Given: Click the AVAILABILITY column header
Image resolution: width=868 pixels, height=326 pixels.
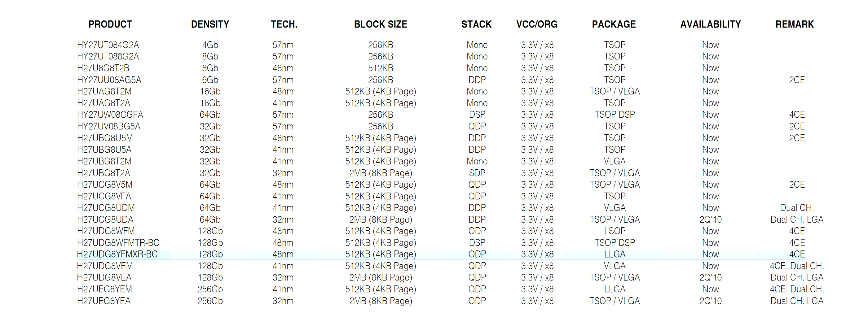Looking at the screenshot, I should (710, 24).
